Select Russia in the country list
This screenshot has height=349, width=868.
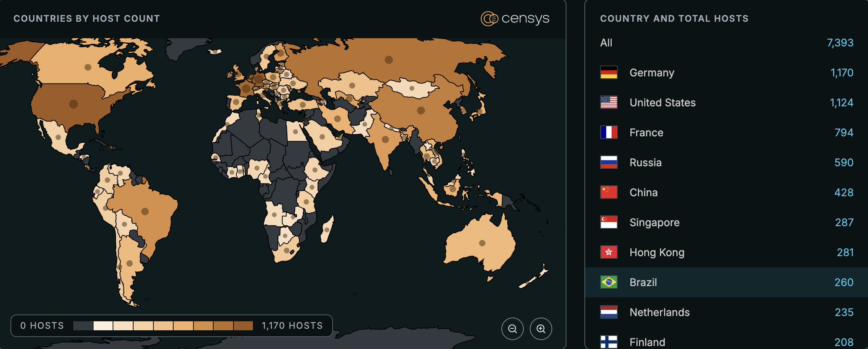[x=645, y=163]
